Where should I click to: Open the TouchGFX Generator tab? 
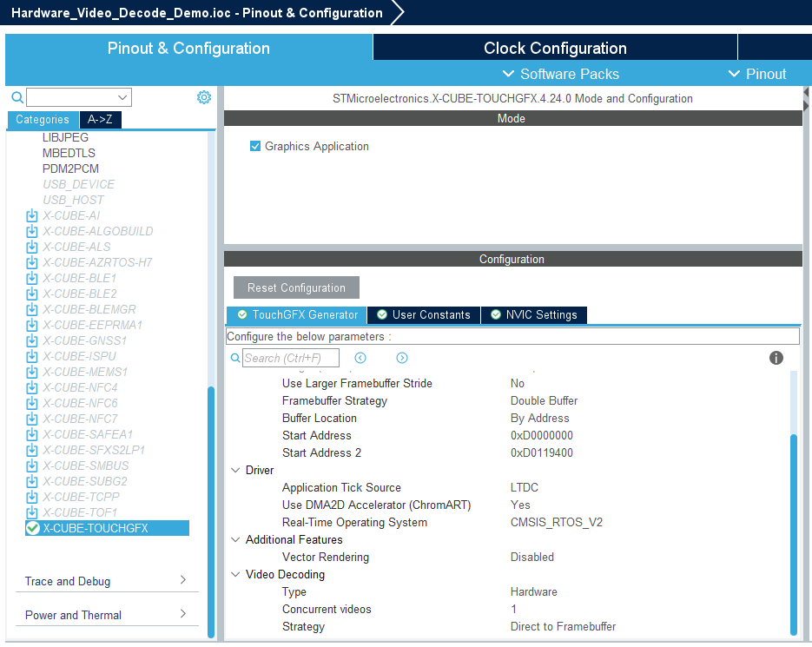pos(297,315)
